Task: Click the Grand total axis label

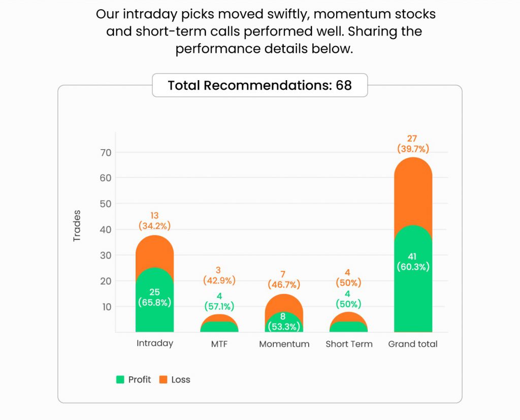Action: click(x=413, y=344)
